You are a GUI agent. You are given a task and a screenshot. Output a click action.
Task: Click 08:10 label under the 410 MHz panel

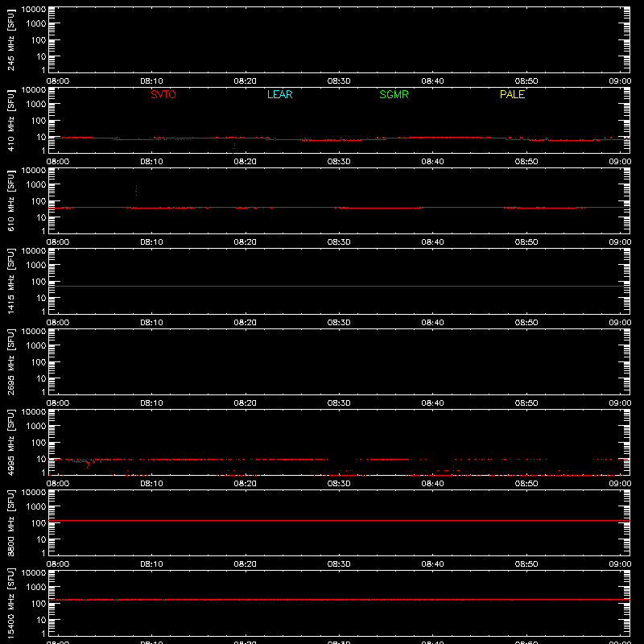(151, 162)
